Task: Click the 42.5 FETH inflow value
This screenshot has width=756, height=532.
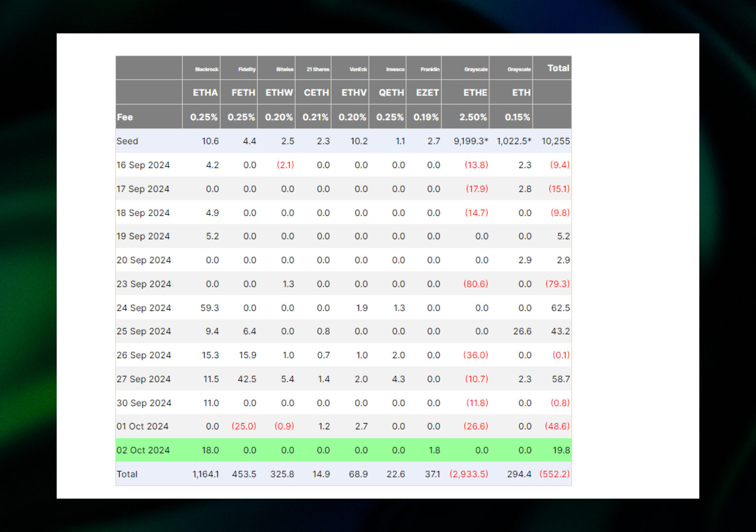Action: [x=246, y=379]
